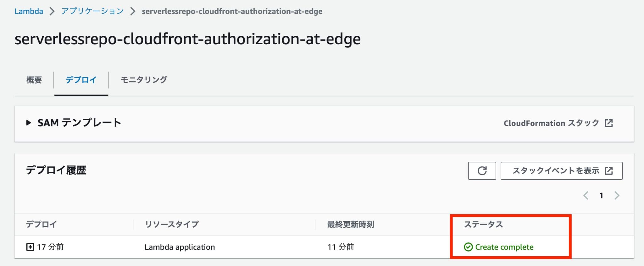Click the next page arrow in pagination
The width and height of the screenshot is (644, 266).
pyautogui.click(x=617, y=196)
